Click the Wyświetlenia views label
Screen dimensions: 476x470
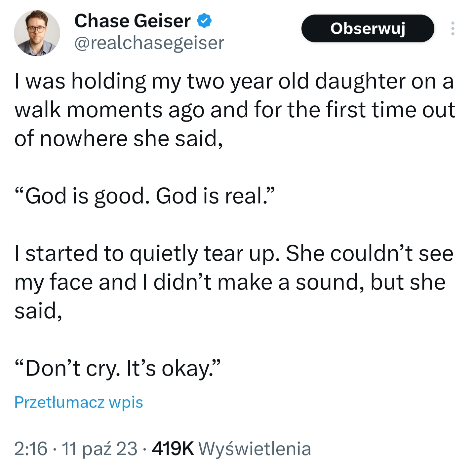(x=255, y=448)
